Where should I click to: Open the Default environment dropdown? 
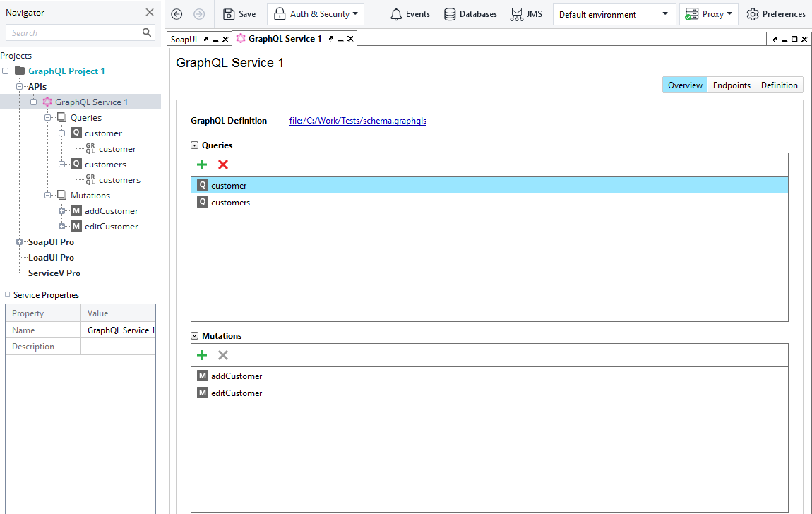[613, 13]
